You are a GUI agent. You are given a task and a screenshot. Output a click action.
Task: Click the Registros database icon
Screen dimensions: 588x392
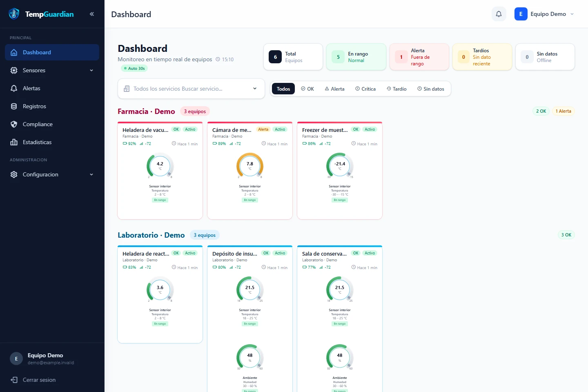click(x=14, y=106)
